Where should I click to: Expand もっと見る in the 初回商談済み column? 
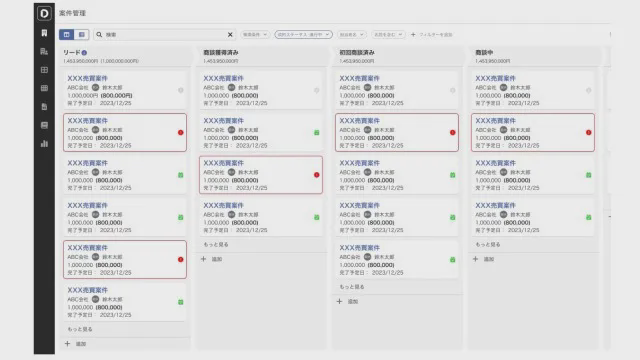click(352, 287)
